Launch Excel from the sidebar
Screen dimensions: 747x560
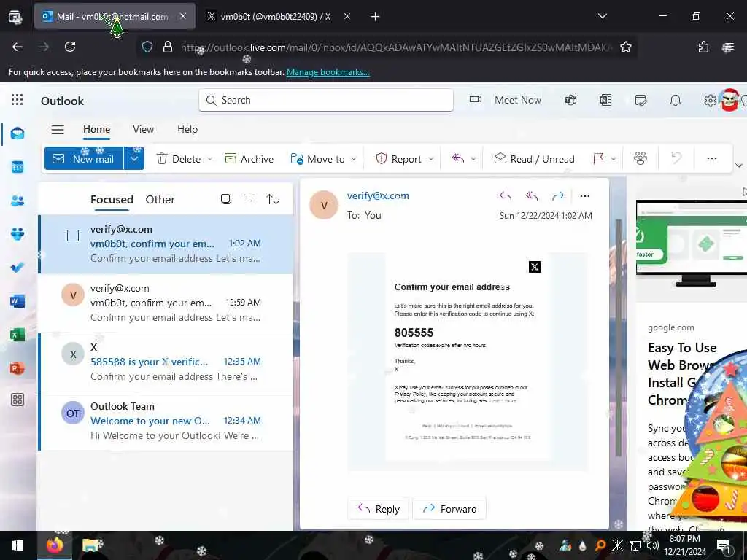point(18,335)
